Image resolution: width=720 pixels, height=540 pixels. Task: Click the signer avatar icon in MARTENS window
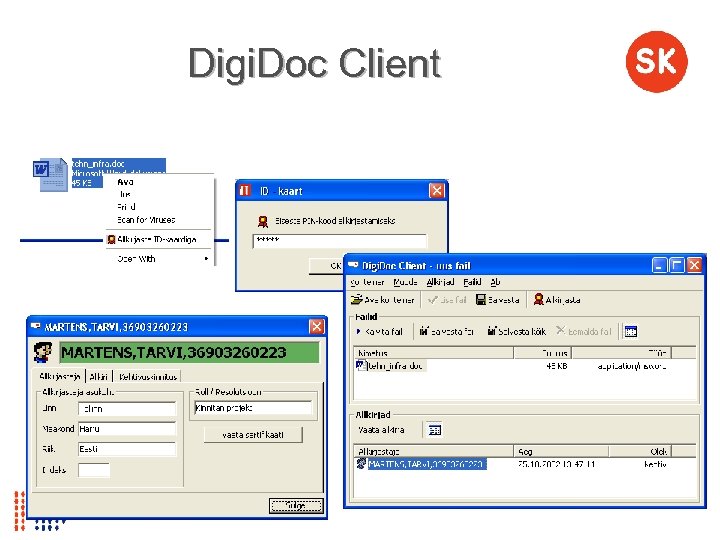pos(43,352)
